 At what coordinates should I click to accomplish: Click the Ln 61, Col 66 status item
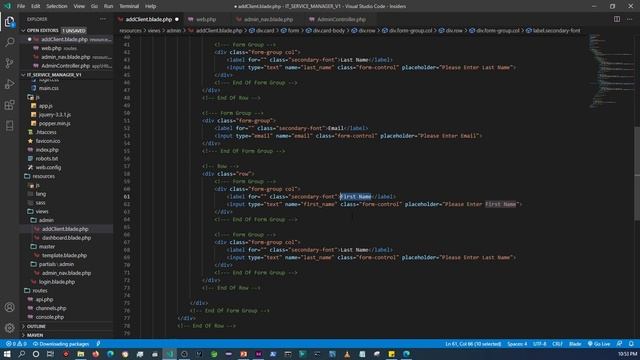(x=473, y=344)
